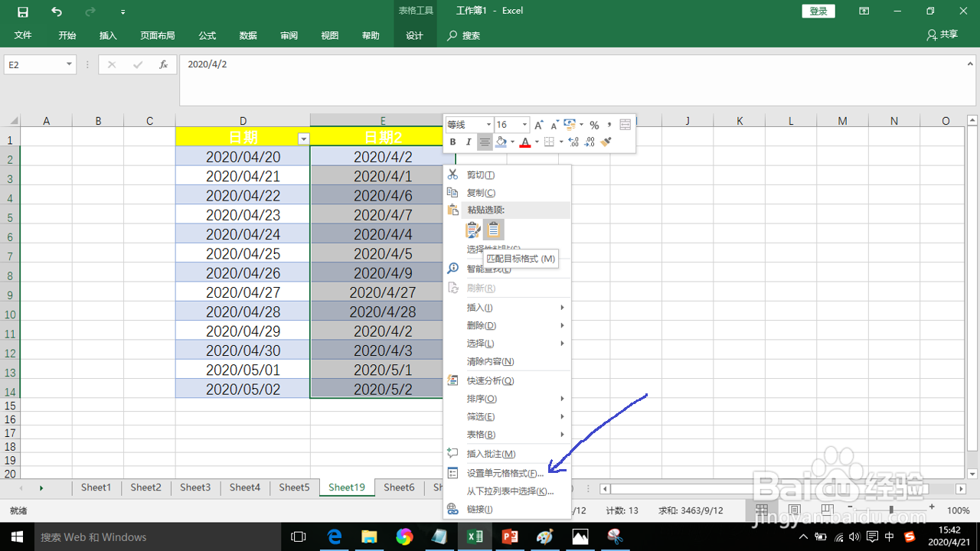Toggle center alignment in the mini toolbar
This screenshot has width=980, height=551.
tap(485, 142)
